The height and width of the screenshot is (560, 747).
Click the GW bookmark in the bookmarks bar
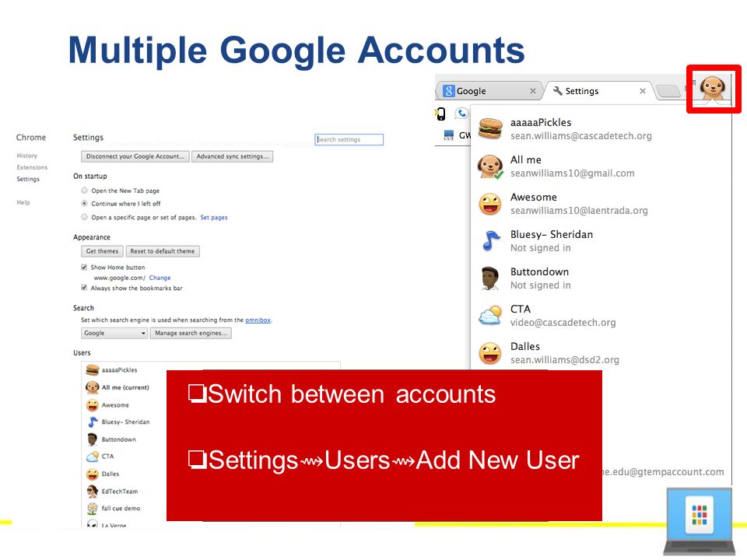(x=457, y=135)
